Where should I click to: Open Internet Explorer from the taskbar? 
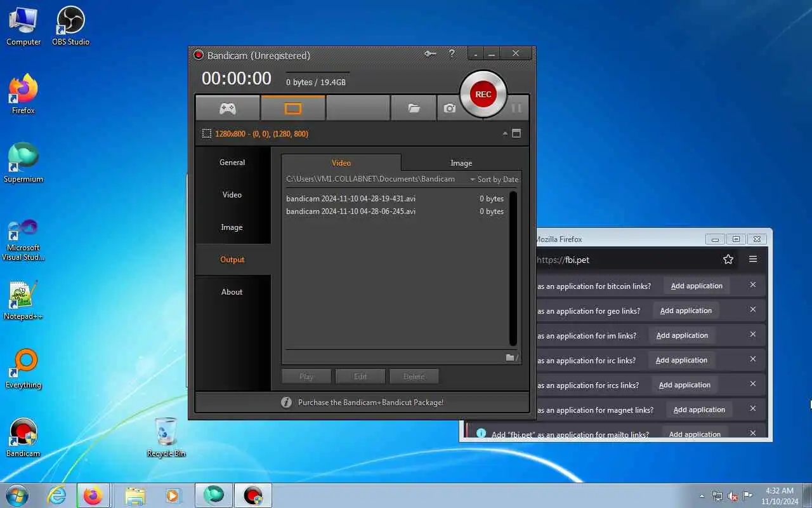[57, 495]
